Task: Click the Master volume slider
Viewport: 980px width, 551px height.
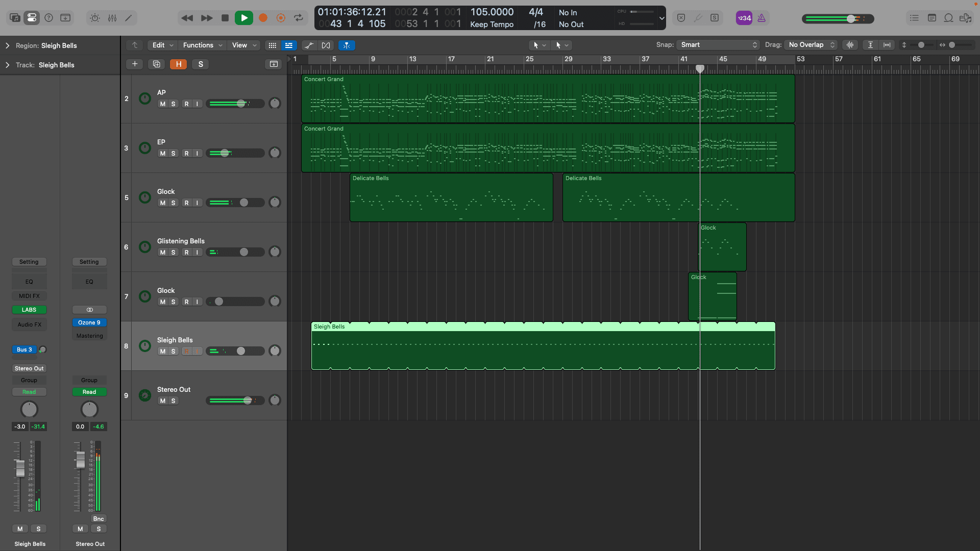Action: [838, 19]
